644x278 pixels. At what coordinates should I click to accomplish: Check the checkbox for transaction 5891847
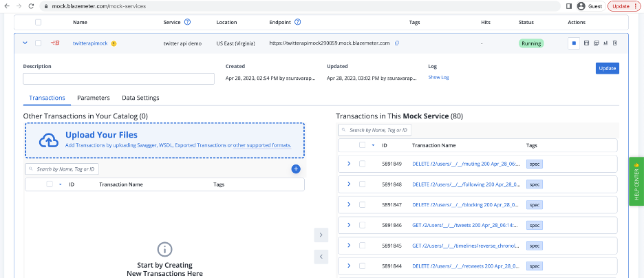[x=362, y=204]
